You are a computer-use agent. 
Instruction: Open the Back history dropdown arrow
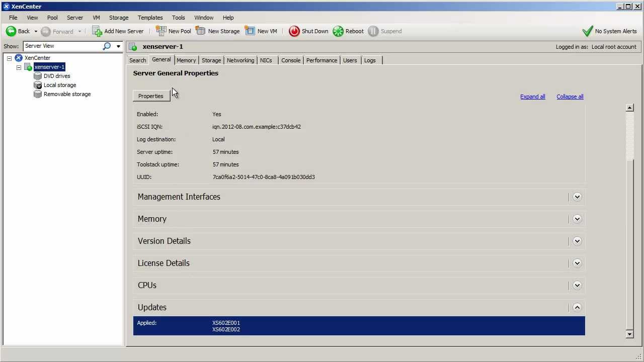click(x=36, y=32)
